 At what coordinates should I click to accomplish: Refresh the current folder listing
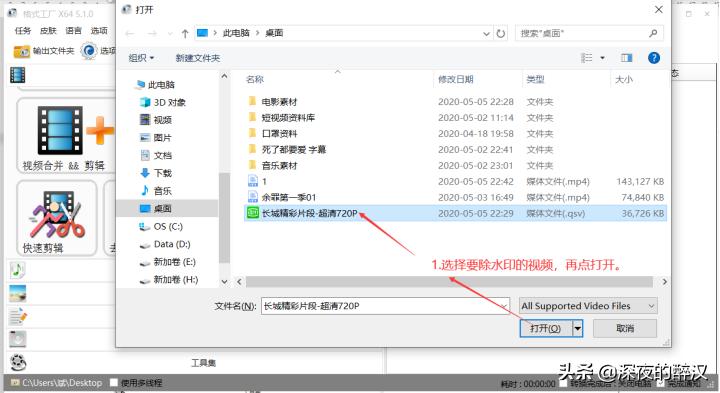point(501,33)
